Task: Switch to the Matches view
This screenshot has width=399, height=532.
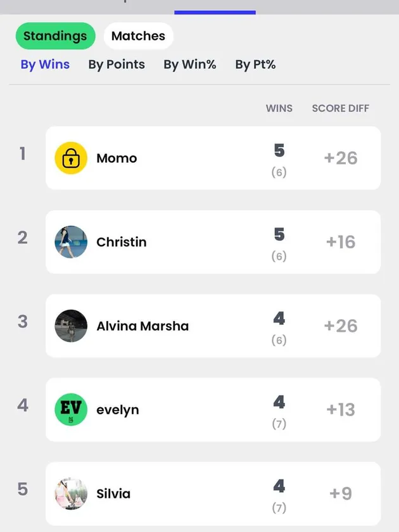Action: (138, 36)
